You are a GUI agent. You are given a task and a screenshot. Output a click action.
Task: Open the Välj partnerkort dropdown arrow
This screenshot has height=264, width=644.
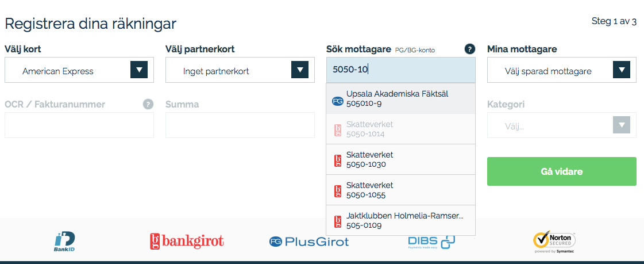coord(300,70)
